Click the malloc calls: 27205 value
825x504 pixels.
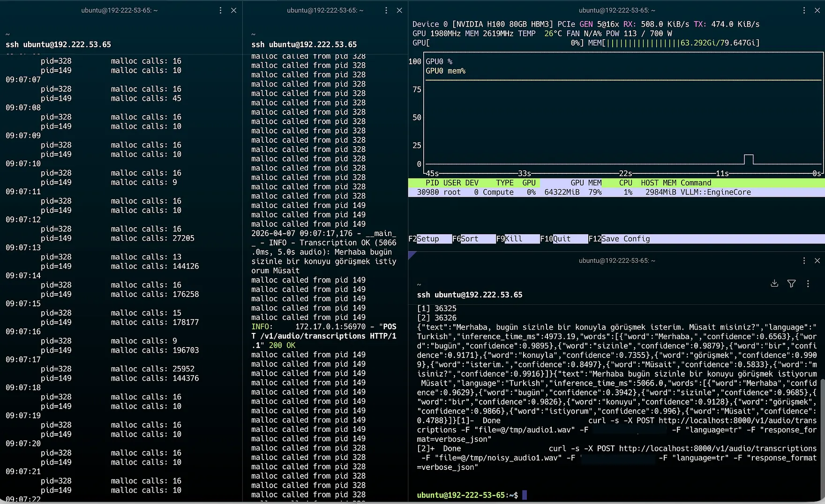point(183,238)
